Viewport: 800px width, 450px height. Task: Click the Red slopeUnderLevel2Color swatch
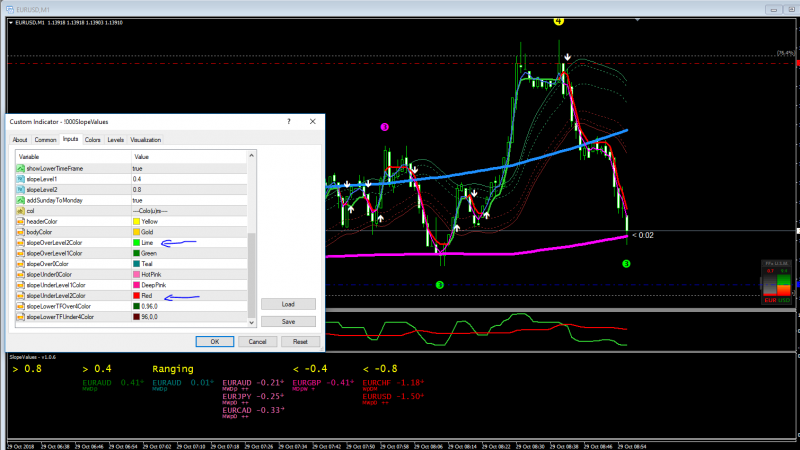click(136, 296)
